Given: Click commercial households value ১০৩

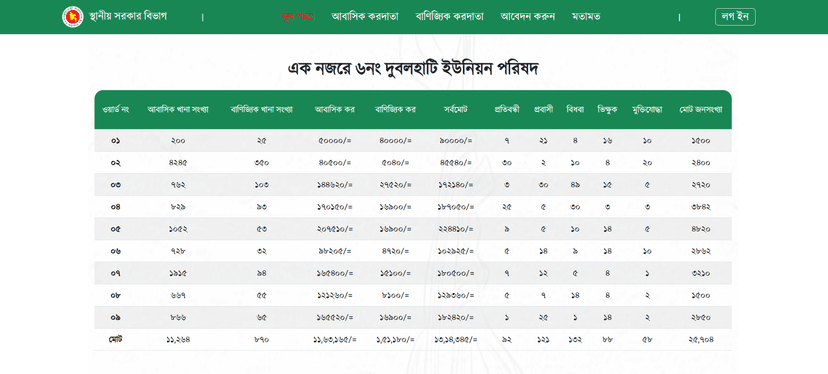Looking at the screenshot, I should point(262,185).
